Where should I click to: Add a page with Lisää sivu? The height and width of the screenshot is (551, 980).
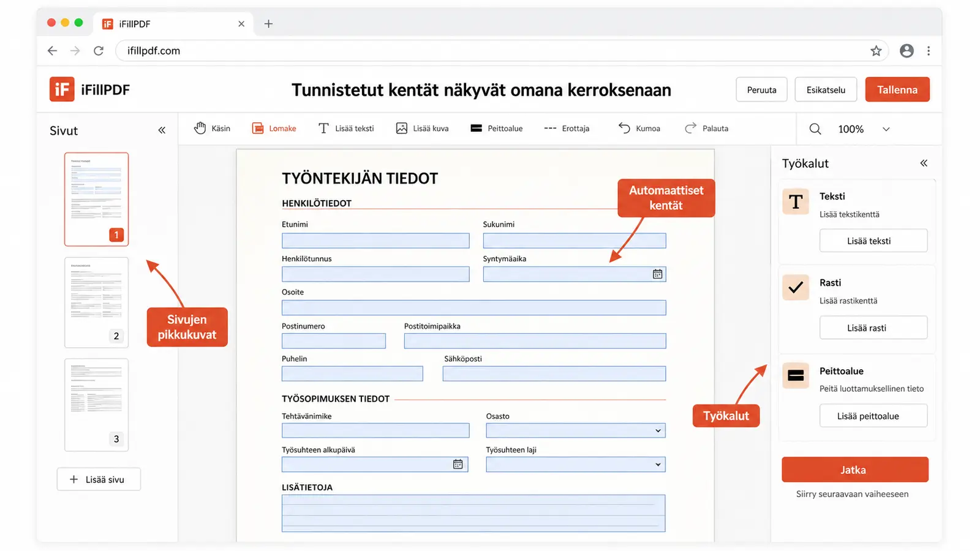click(99, 479)
